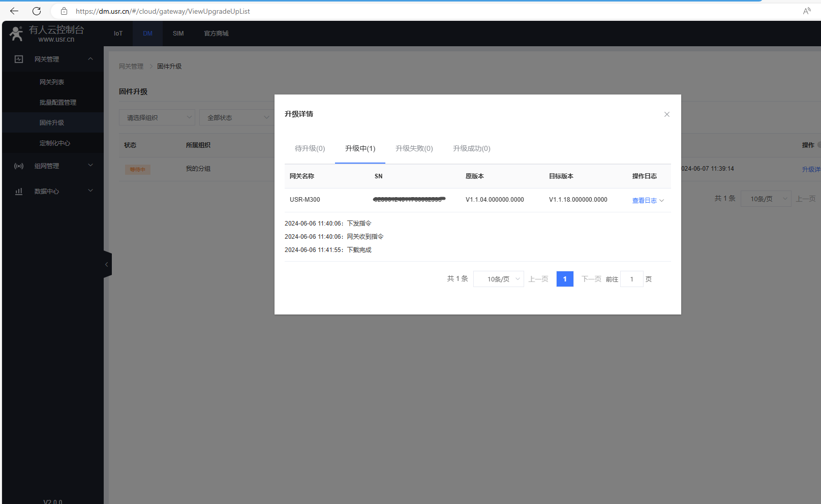Click the 数据中心 chart icon
The width and height of the screenshot is (821, 504).
[19, 192]
